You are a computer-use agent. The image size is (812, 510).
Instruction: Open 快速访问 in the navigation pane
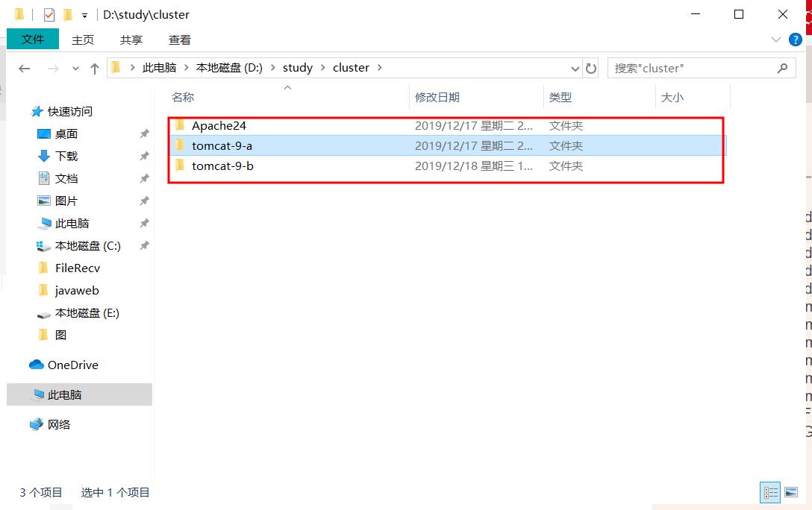click(70, 111)
